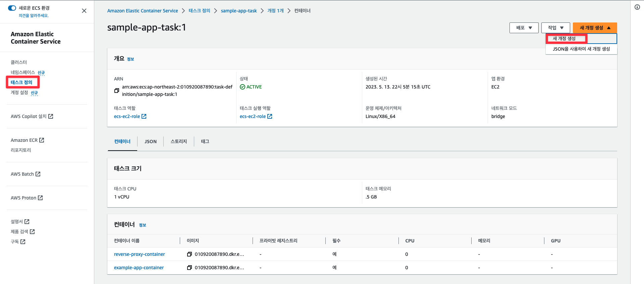Open the reverse-proxy-container link
The image size is (644, 284).
click(x=140, y=254)
